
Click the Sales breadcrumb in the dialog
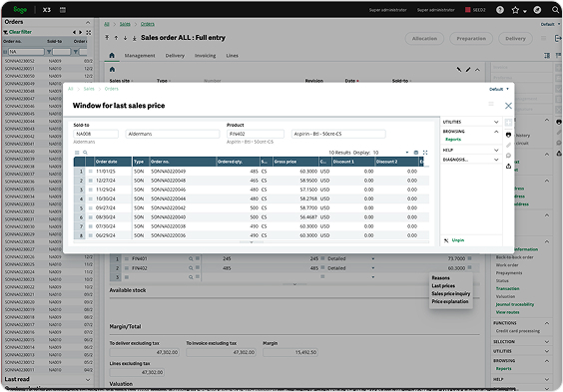click(x=89, y=89)
